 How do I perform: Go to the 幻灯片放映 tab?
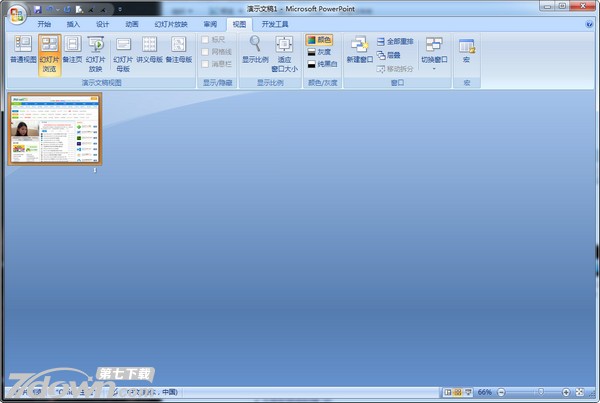click(171, 24)
